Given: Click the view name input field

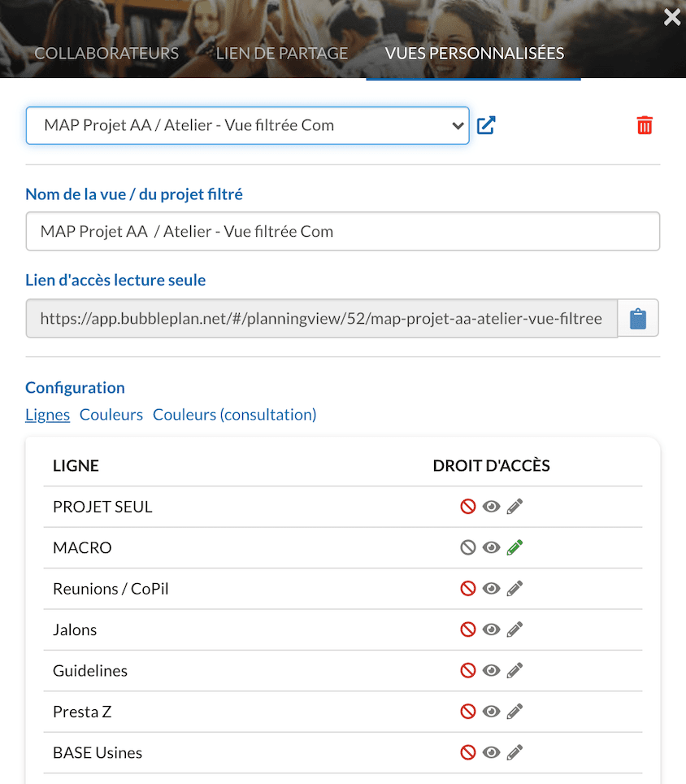Looking at the screenshot, I should click(x=343, y=232).
